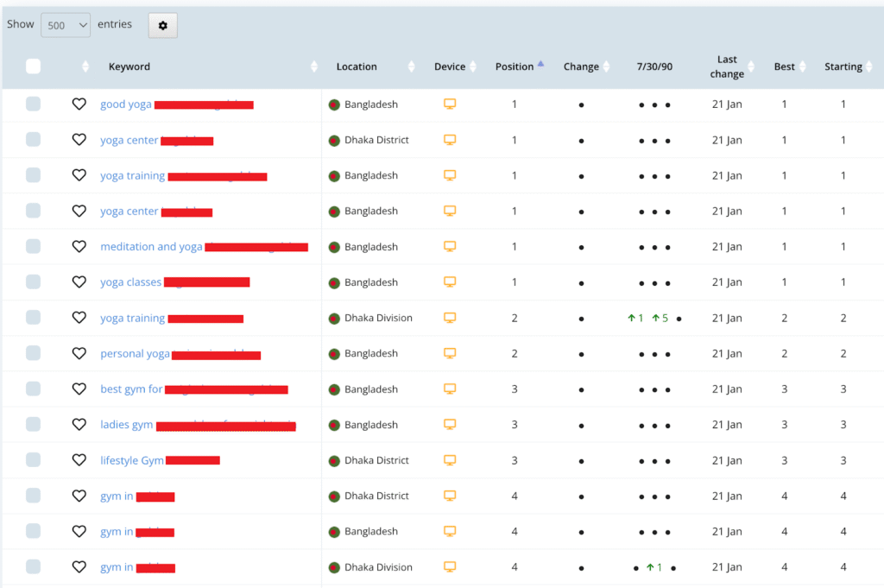The height and width of the screenshot is (588, 884).
Task: Open the Show entries count dropdown
Action: click(66, 25)
